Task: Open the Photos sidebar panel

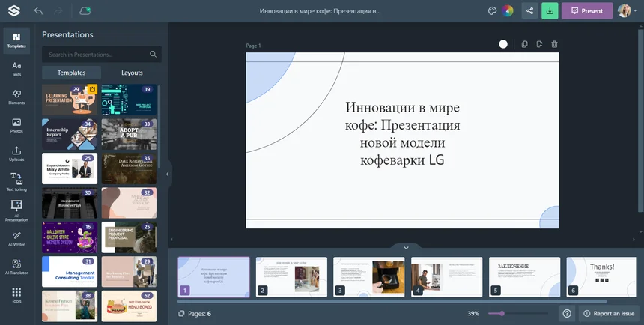Action: pos(16,126)
